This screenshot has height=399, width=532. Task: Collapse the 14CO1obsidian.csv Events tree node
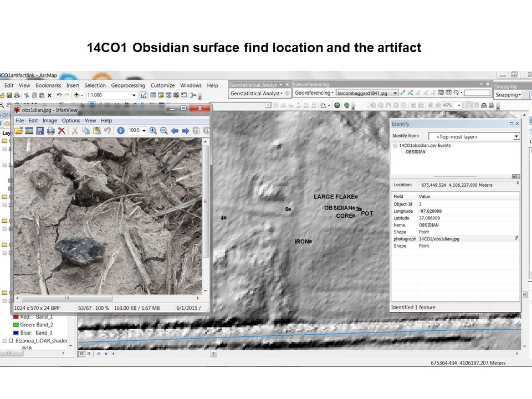coord(395,146)
